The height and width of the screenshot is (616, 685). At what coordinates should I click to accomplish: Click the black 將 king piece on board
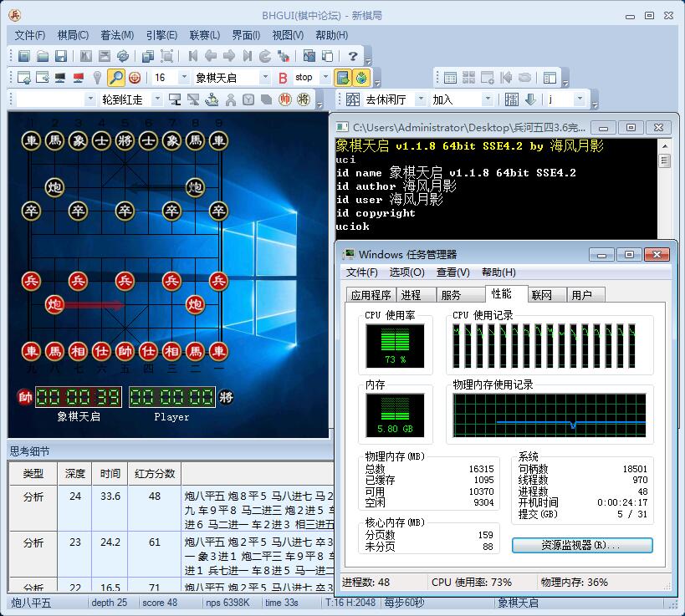click(x=125, y=140)
